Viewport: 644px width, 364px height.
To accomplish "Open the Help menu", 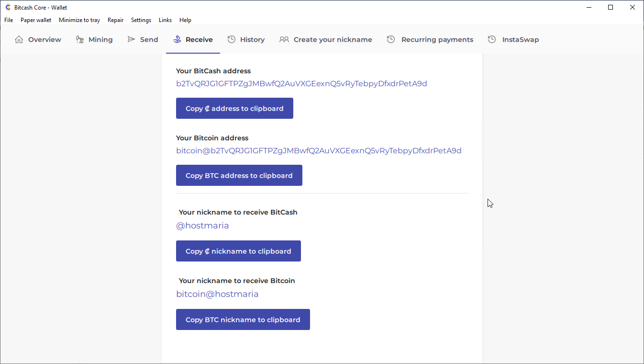I will coord(185,20).
